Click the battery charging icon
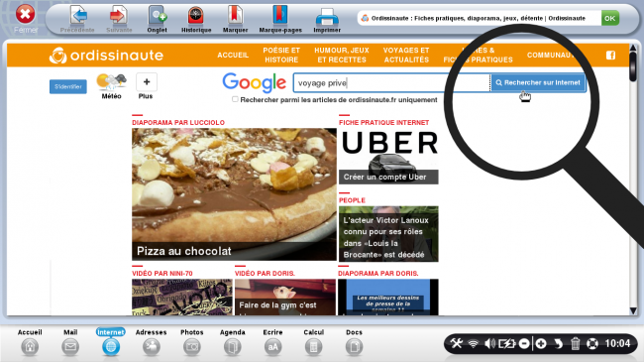This screenshot has width=644, height=362. 507,343
